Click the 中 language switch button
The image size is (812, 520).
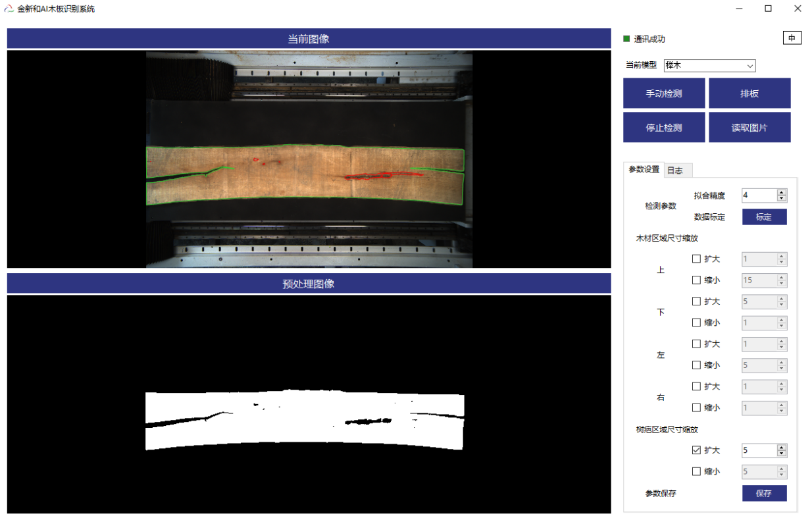792,38
